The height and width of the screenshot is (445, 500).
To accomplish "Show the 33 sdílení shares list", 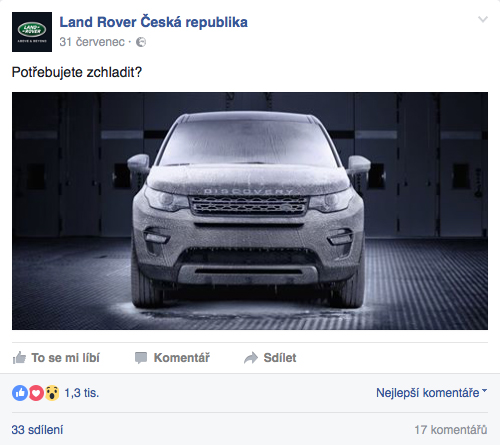I will 37,430.
